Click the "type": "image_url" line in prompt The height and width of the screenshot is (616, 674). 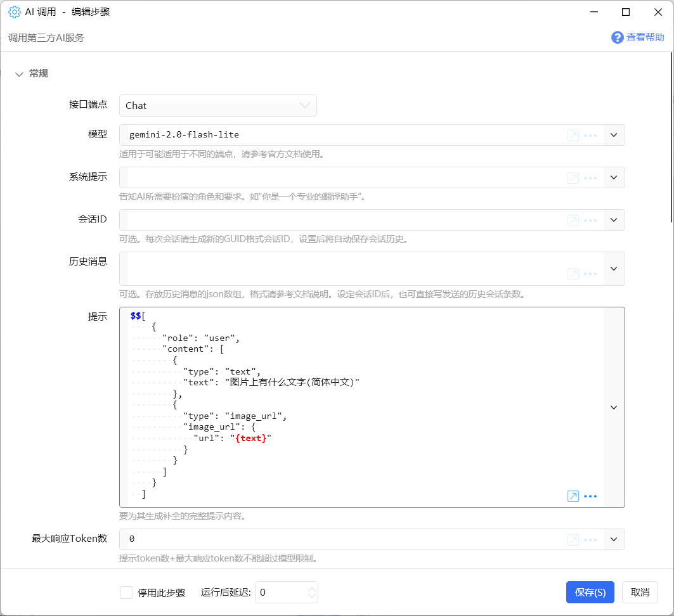pos(235,416)
